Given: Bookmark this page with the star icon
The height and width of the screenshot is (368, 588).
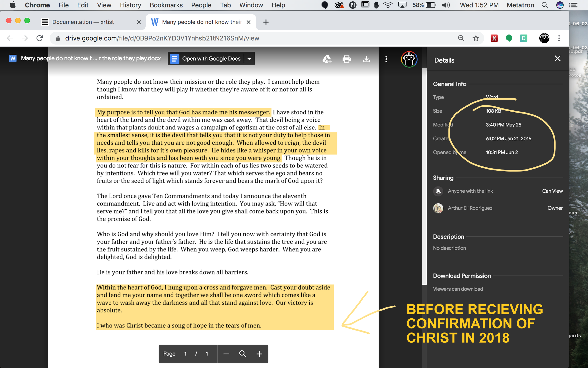Looking at the screenshot, I should point(476,38).
